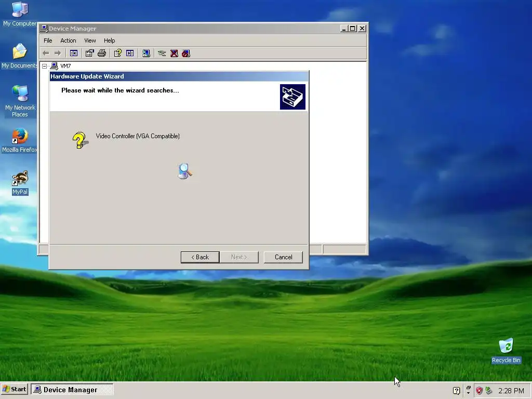The image size is (532, 399).
Task: Click the Uninstall device toolbar icon
Action: tap(174, 54)
